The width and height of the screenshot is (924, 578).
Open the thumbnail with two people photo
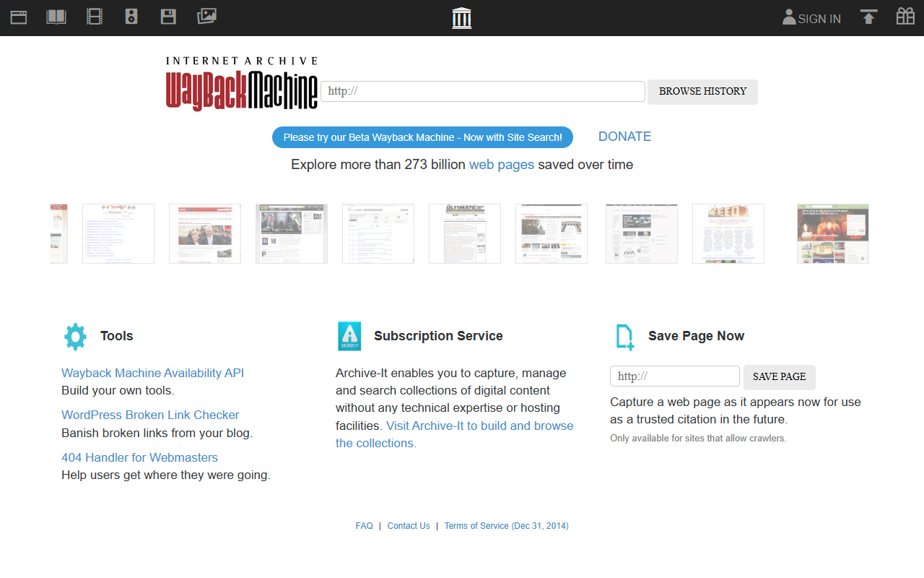pos(205,233)
